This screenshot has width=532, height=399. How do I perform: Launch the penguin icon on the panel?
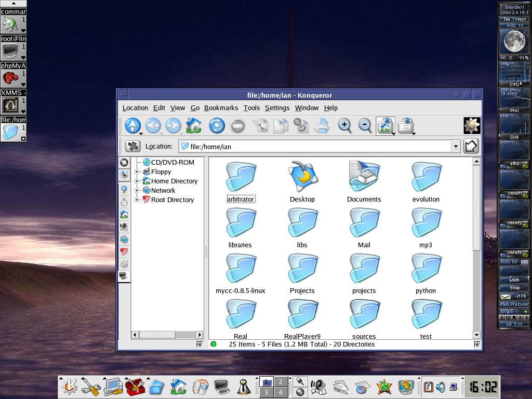(243, 387)
